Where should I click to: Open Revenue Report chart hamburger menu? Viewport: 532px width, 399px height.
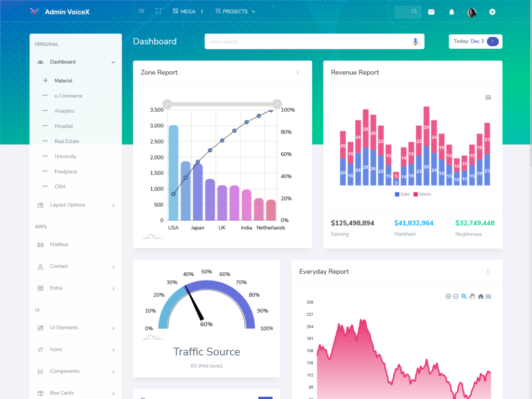(488, 97)
